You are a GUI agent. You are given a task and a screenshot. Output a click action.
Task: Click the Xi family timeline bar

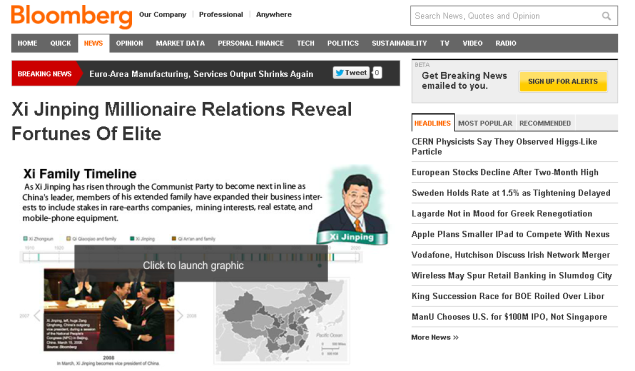[191, 257]
